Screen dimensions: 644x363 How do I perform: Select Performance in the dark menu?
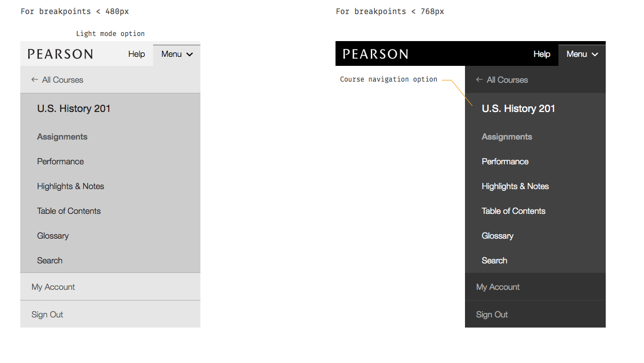point(505,162)
